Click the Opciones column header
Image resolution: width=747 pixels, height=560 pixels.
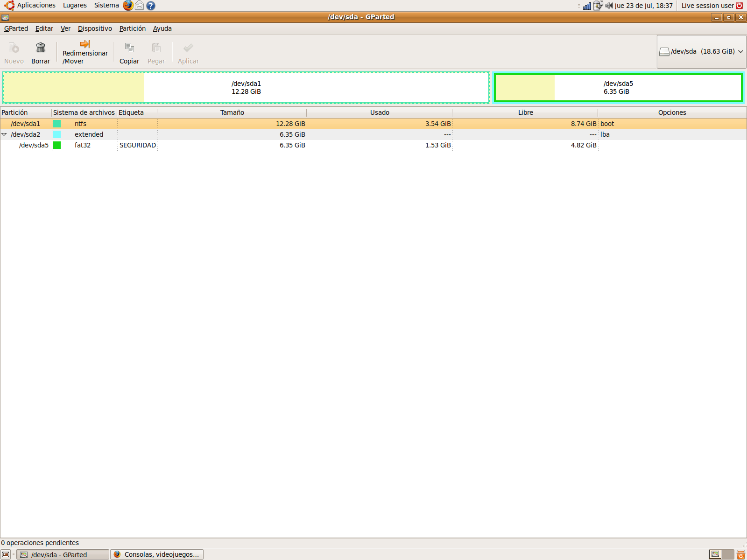click(672, 112)
